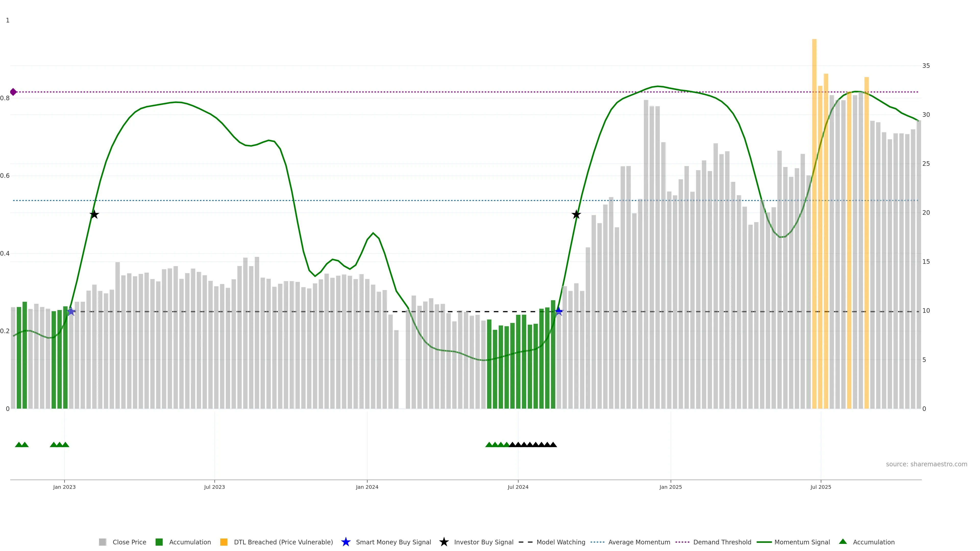
Task: Toggle the Close Price legend entry
Action: point(129,542)
